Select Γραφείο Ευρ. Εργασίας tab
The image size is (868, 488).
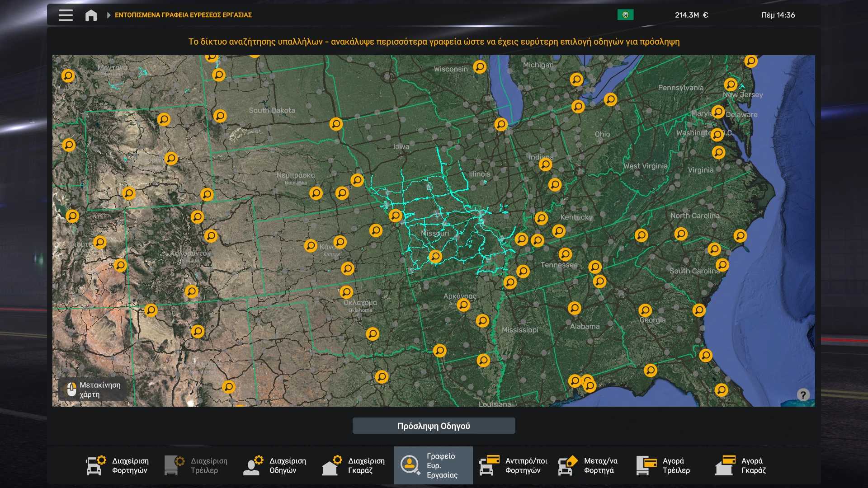433,465
